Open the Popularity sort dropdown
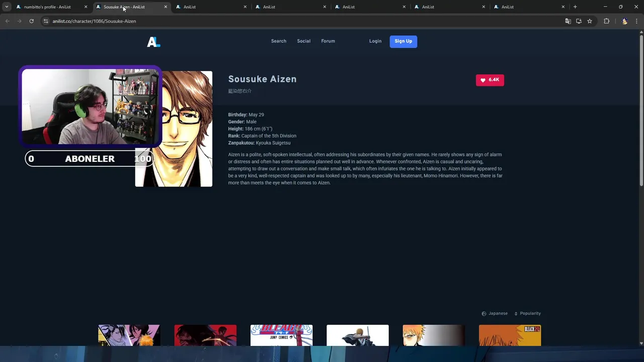 pyautogui.click(x=527, y=313)
